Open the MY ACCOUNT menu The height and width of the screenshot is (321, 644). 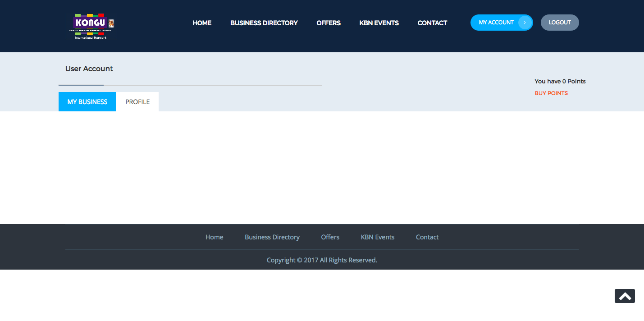tap(496, 22)
